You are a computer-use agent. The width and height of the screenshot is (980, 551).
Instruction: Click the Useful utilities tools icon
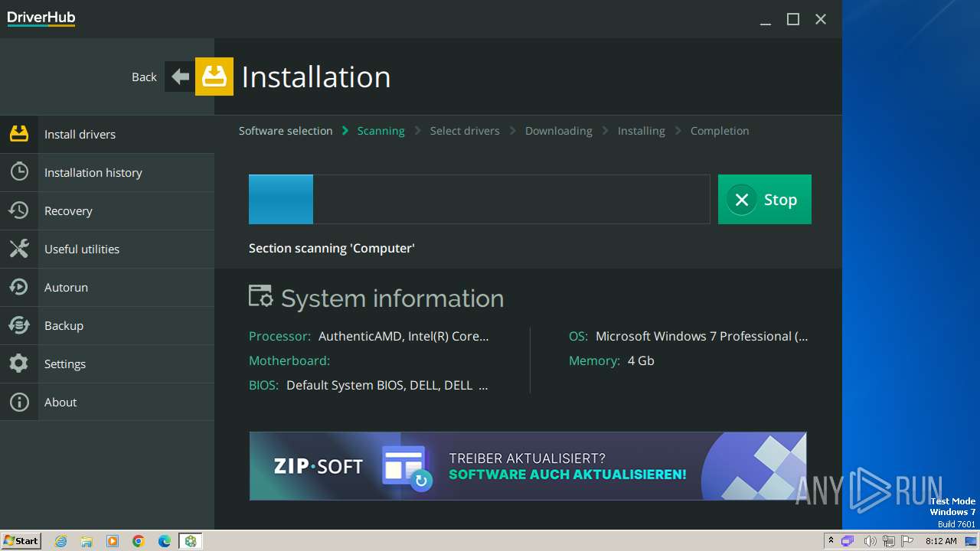click(19, 249)
